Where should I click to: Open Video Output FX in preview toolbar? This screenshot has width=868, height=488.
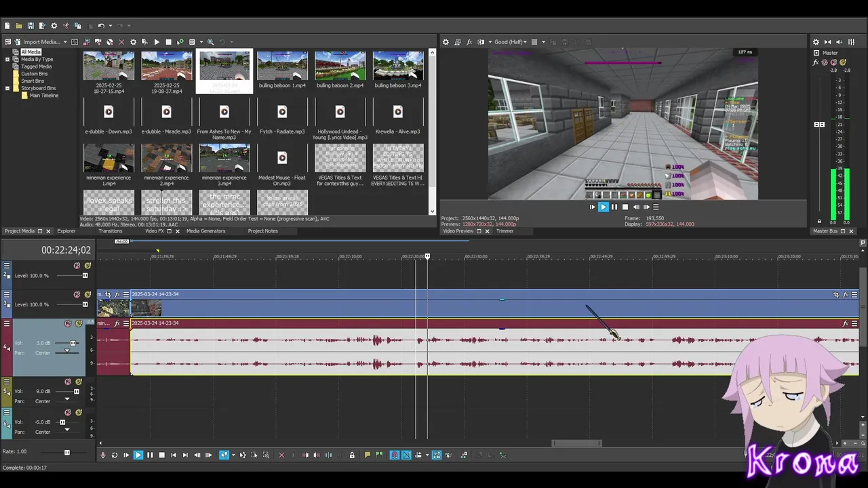[x=469, y=42]
